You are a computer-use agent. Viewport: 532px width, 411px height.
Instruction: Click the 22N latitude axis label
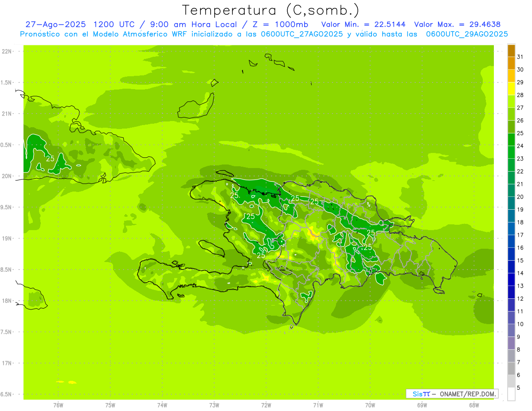click(6, 51)
